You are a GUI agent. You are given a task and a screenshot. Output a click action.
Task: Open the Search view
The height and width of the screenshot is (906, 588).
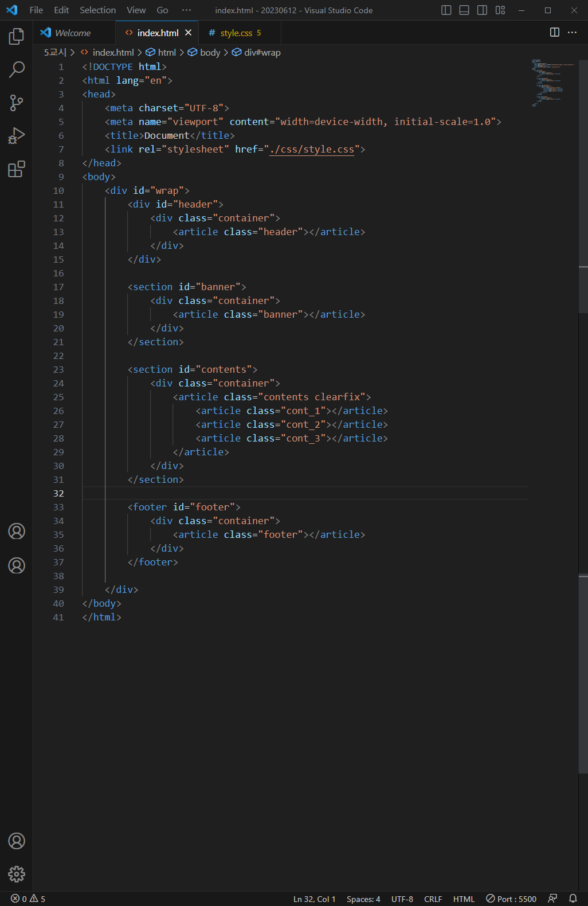[x=17, y=70]
